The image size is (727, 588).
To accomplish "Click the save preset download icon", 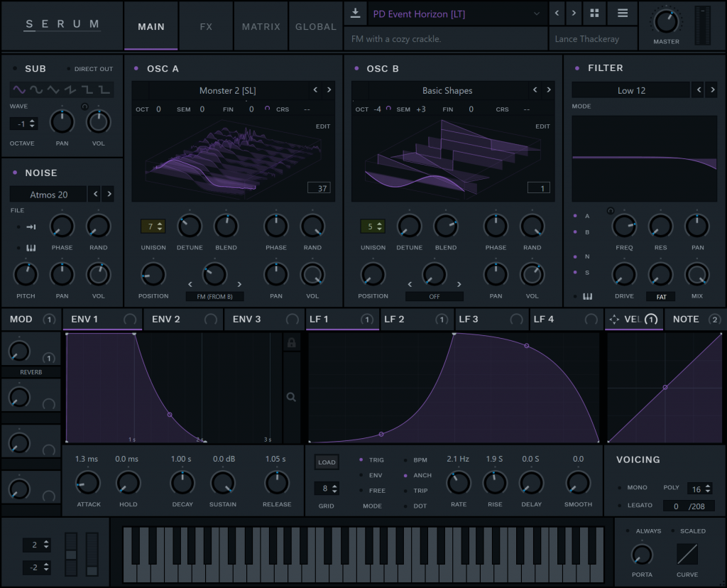I will tap(355, 13).
